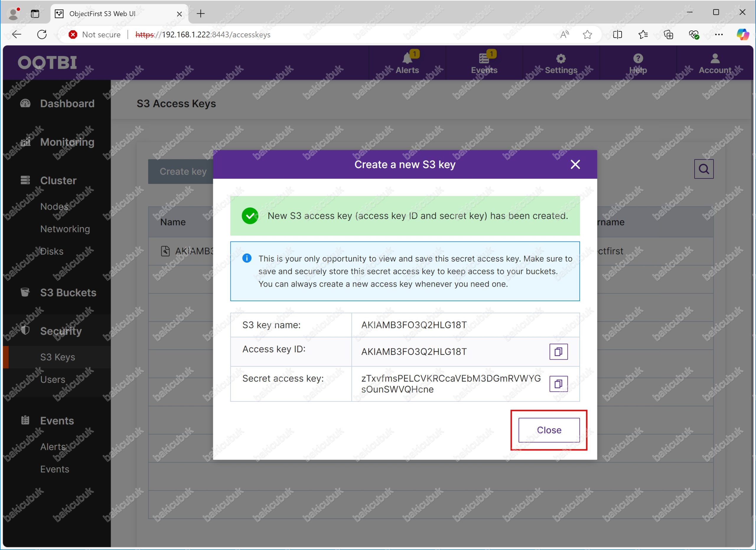The image size is (756, 550).
Task: Click the Name column header
Action: tap(173, 222)
